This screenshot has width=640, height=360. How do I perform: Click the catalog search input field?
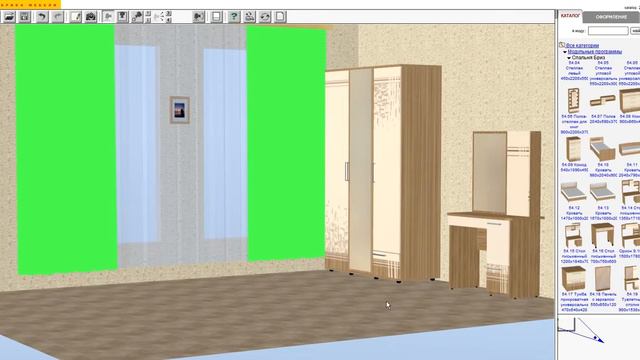608,31
